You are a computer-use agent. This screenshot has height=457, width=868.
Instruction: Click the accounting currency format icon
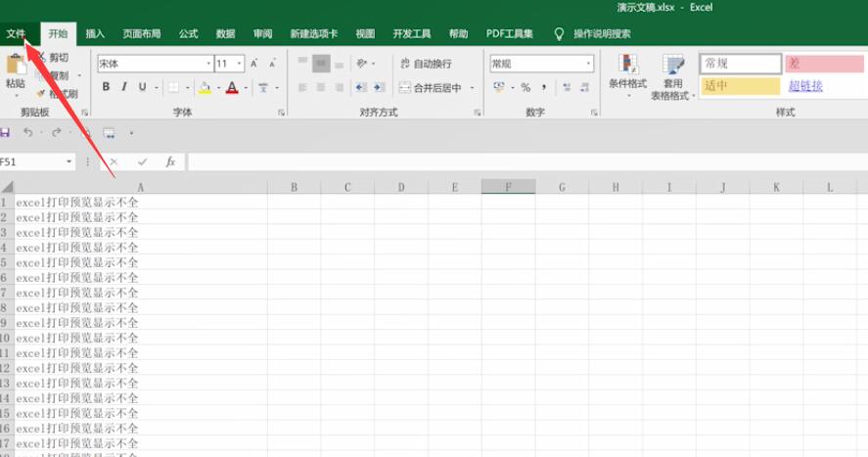click(x=499, y=87)
